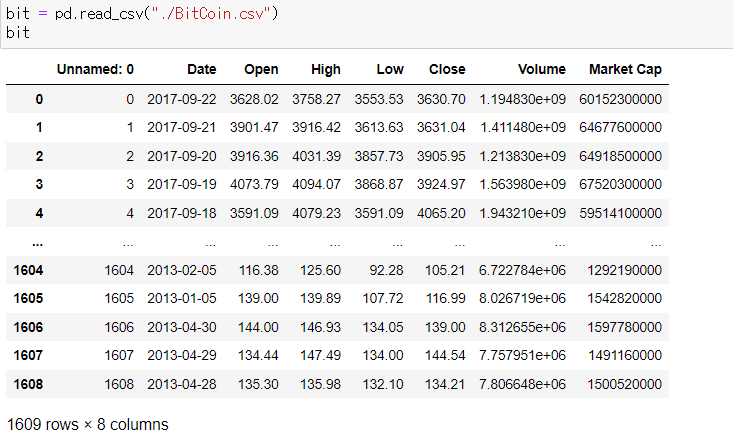The width and height of the screenshot is (733, 433).
Task: Select the date cell 2013-04-30
Action: [182, 327]
